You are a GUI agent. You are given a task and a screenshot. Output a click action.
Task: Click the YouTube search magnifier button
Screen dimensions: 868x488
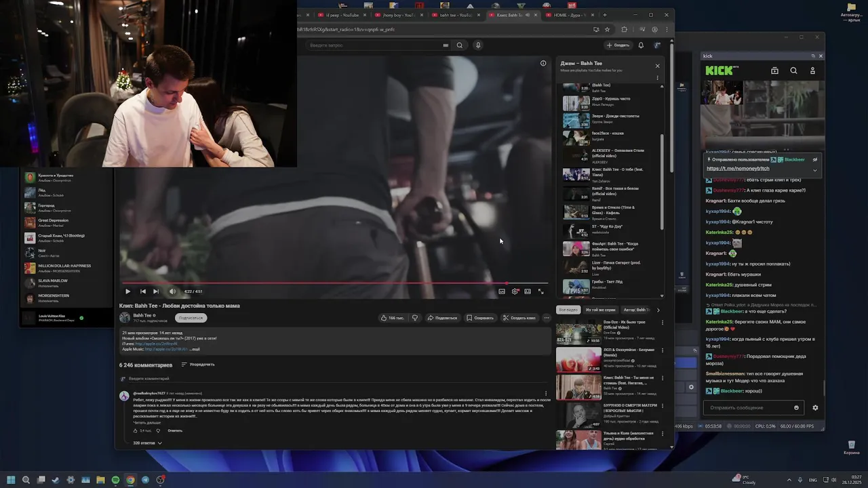[459, 45]
